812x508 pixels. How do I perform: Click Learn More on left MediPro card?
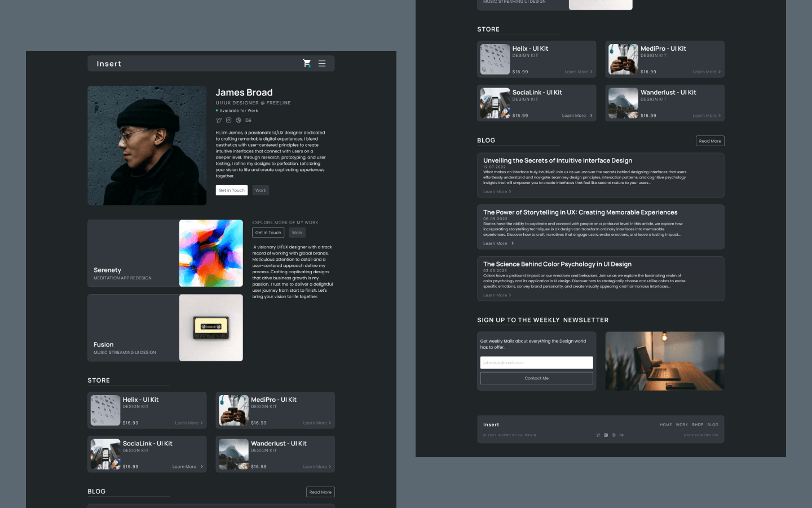point(317,423)
